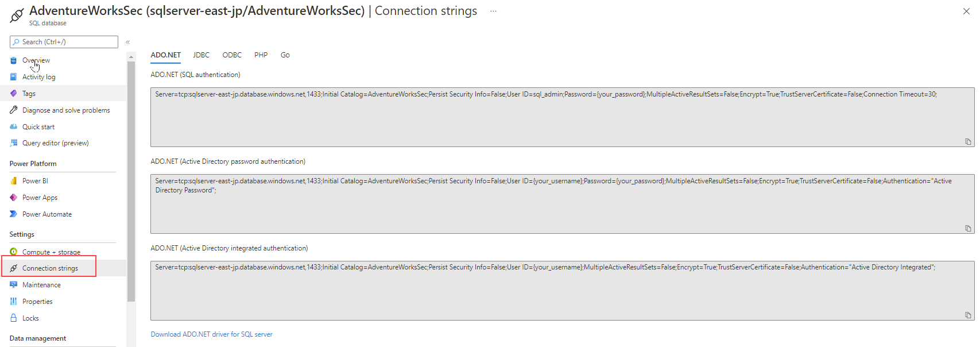Open the more options ellipsis menu
The image size is (980, 347).
tap(493, 11)
